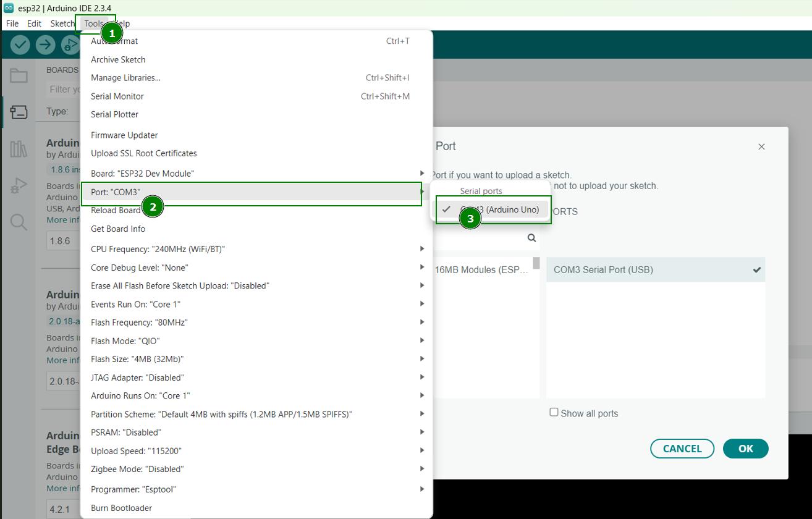Expand the Programmer: "Esptool" submenu
Screen dimensions: 812x519
(x=256, y=489)
